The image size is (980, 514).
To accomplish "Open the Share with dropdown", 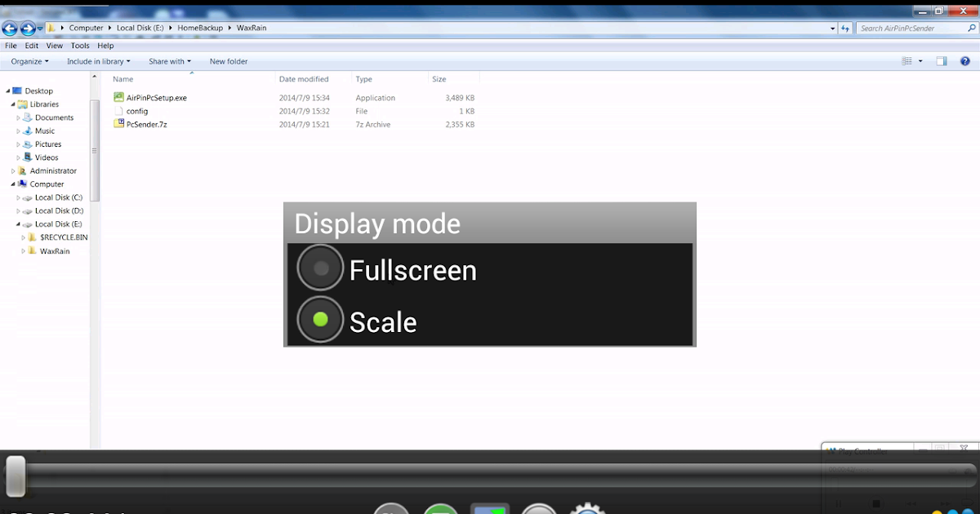I will point(170,61).
